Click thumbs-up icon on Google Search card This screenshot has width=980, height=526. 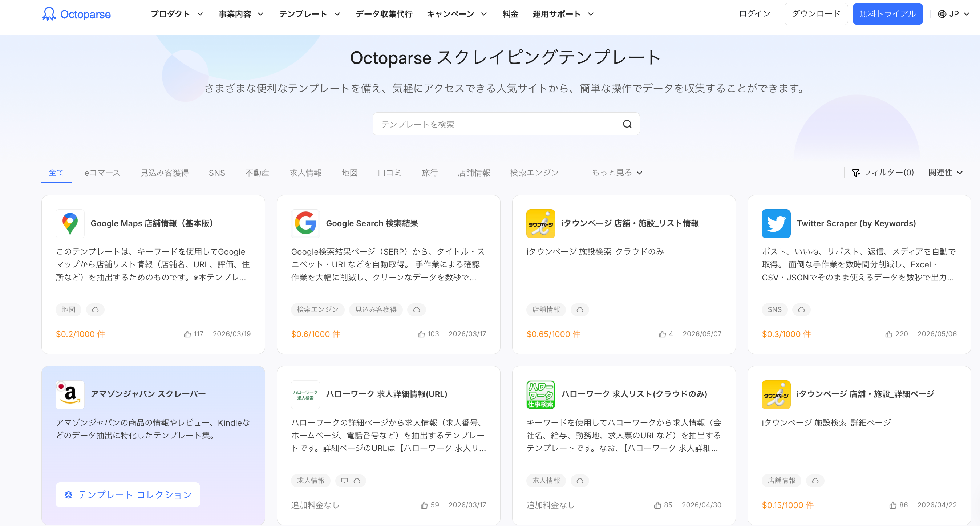[421, 334]
